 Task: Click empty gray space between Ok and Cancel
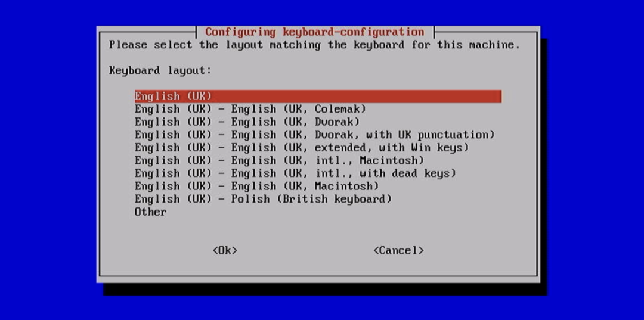[305, 250]
